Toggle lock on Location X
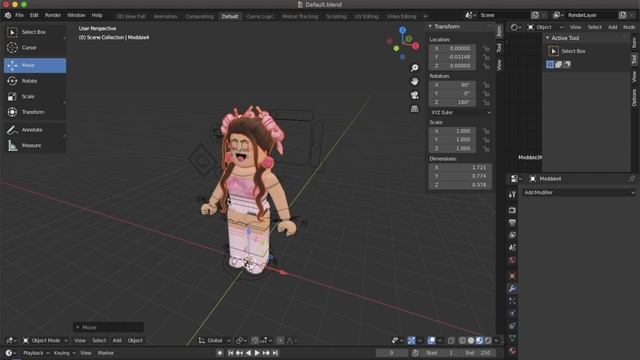640x360 pixels. [x=486, y=48]
